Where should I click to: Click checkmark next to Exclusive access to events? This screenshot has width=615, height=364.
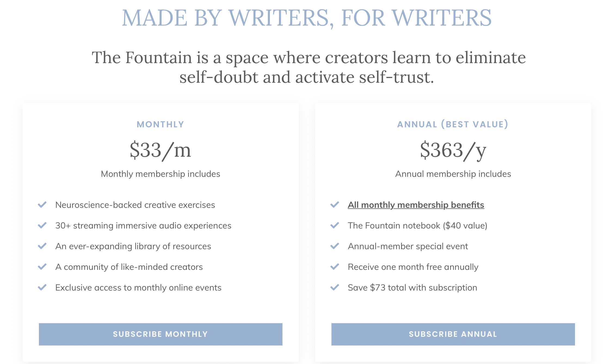coord(42,287)
